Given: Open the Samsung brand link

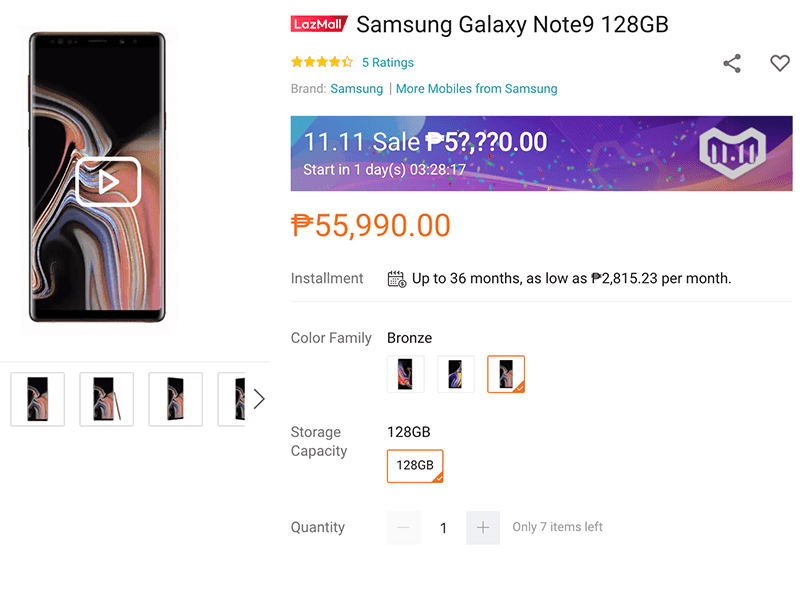Looking at the screenshot, I should [x=357, y=89].
